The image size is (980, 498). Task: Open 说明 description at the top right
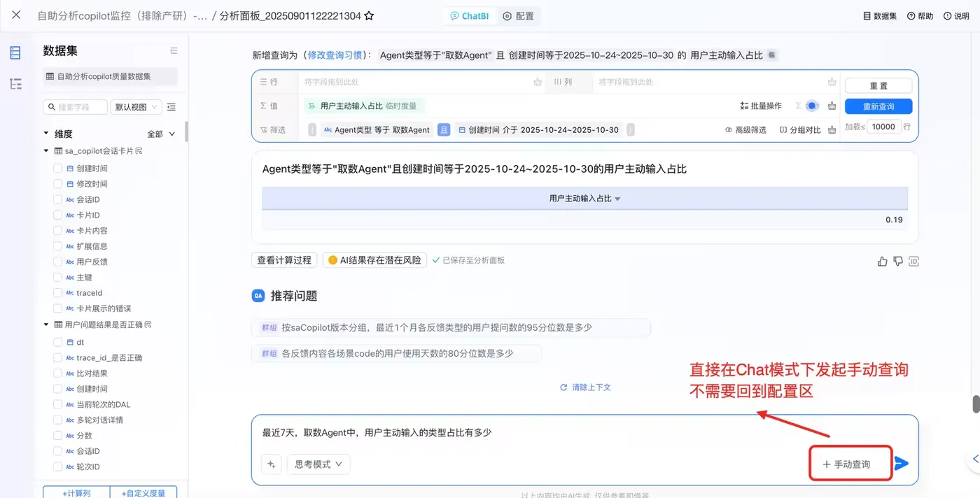pos(957,16)
